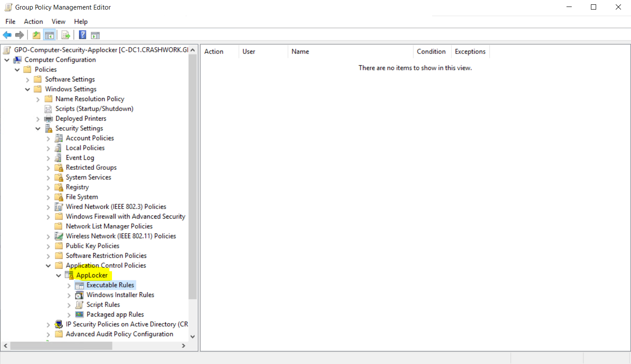Click the Executable Rules icon
Image resolution: width=631 pixels, height=364 pixels.
tap(79, 285)
